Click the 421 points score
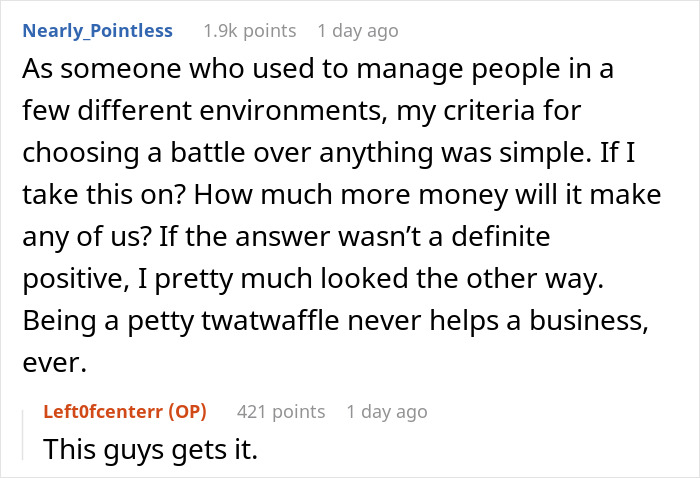 click(x=281, y=411)
